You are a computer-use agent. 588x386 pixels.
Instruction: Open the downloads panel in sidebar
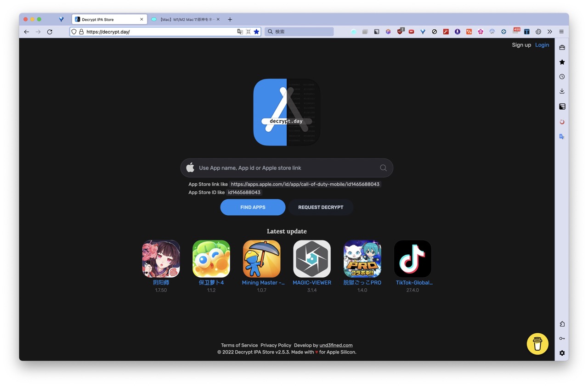(562, 91)
